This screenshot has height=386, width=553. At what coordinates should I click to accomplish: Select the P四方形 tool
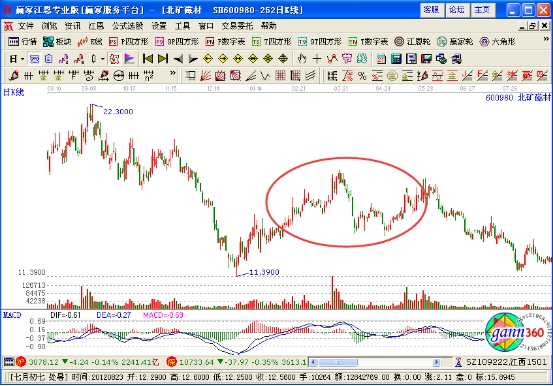tap(129, 42)
